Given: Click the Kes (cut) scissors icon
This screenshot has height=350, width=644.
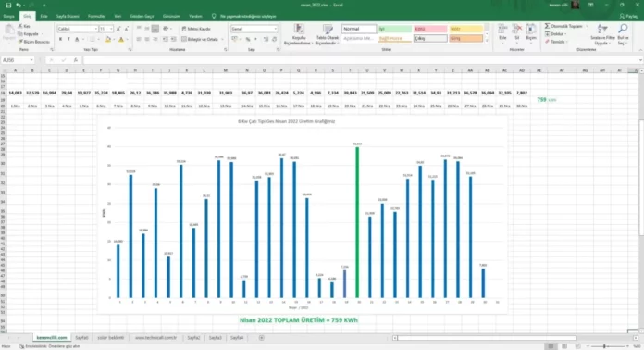Looking at the screenshot, I should 19,26.
